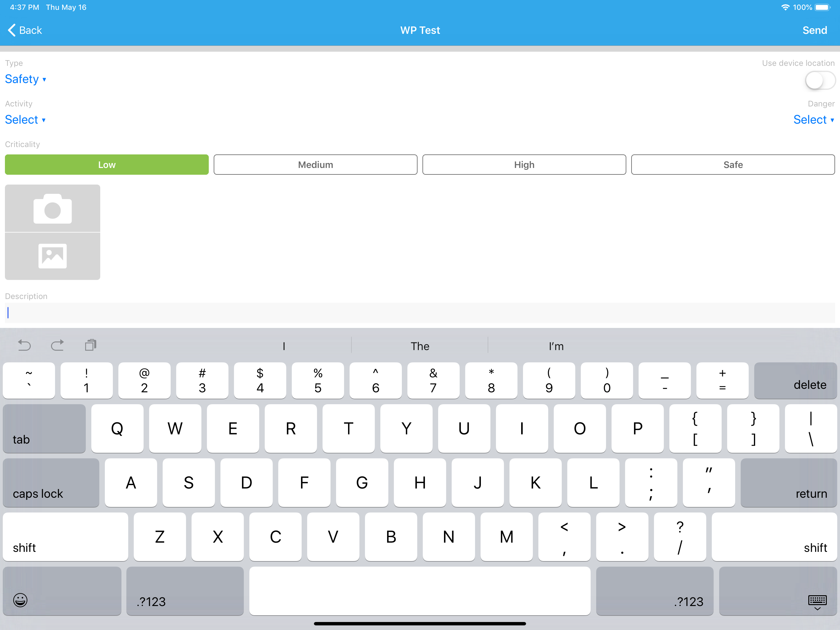The image size is (840, 630).
Task: Tap the E key
Action: 233,429
